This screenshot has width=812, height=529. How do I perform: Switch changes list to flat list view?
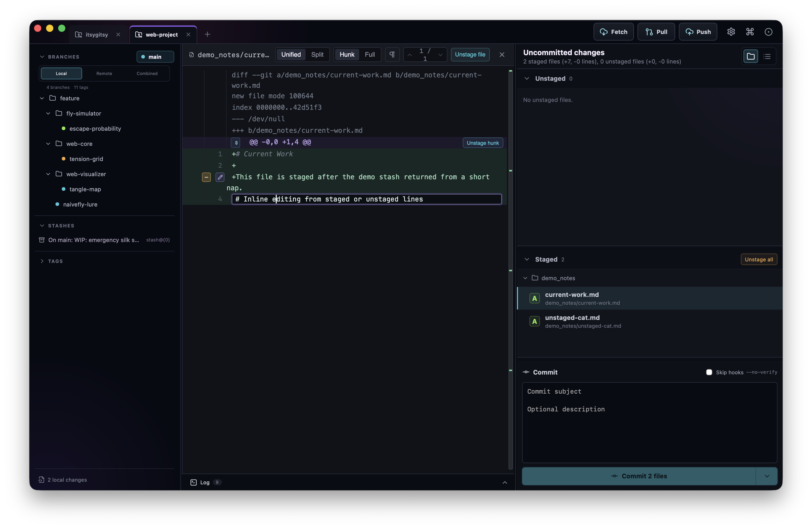tap(767, 56)
